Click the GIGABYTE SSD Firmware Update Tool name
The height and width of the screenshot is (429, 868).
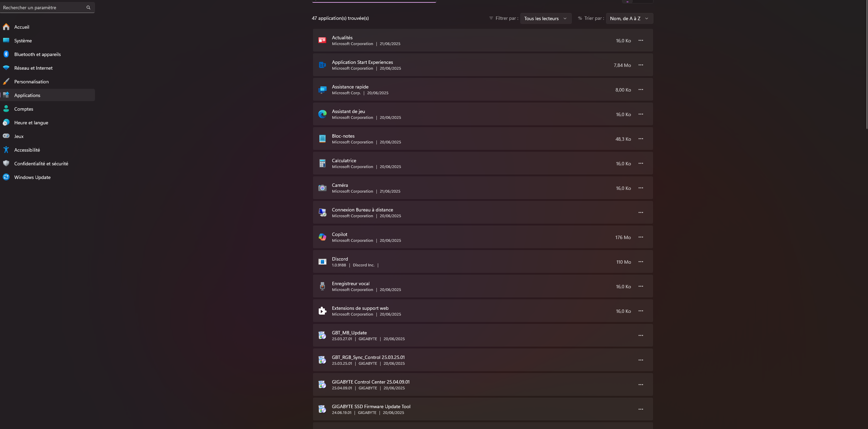click(x=371, y=406)
